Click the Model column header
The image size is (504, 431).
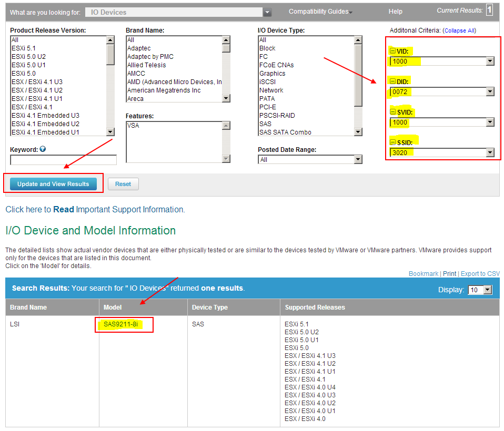click(x=113, y=307)
